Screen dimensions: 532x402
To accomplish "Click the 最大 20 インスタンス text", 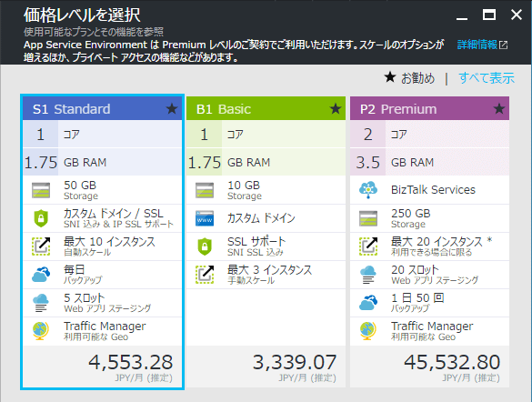I will pyautogui.click(x=441, y=246).
